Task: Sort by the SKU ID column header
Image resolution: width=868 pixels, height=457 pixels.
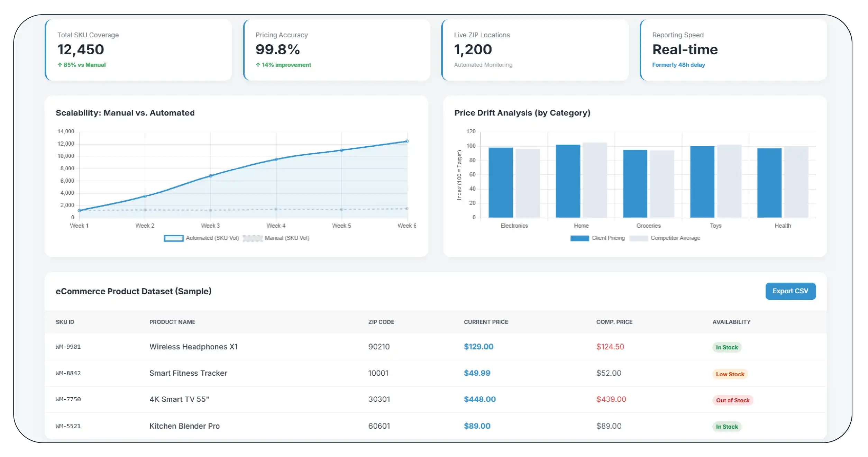Action: [x=65, y=322]
